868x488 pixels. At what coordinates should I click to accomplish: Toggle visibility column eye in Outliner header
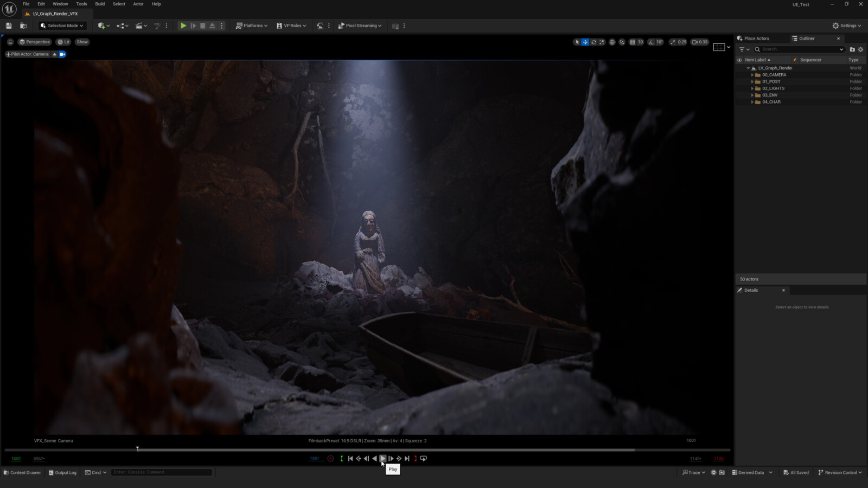click(x=739, y=60)
